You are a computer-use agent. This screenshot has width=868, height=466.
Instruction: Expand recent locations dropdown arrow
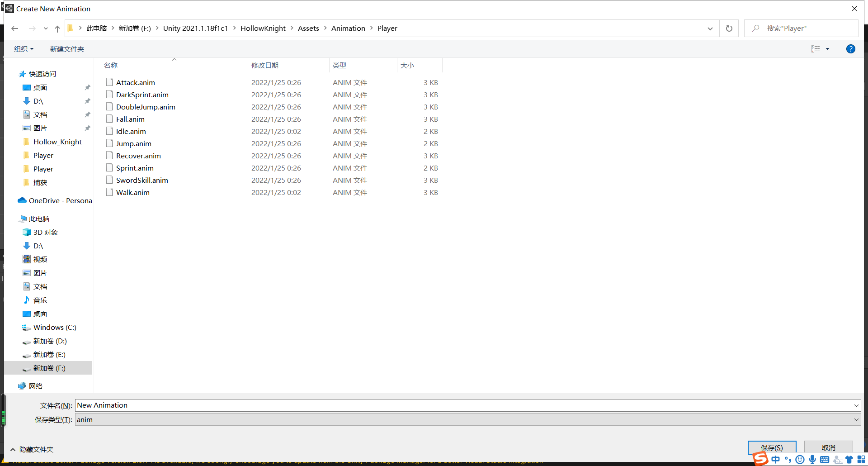(46, 29)
